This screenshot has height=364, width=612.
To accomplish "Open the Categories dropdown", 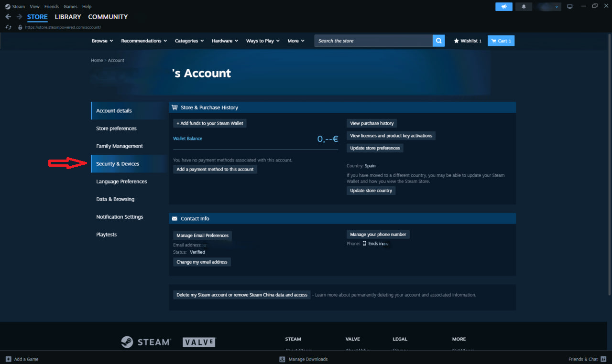I will (x=189, y=41).
